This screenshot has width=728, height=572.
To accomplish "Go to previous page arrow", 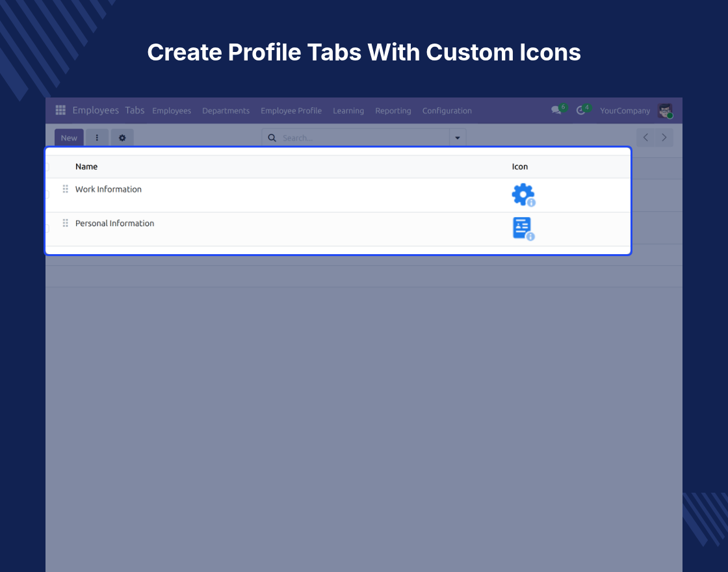I will click(x=645, y=137).
